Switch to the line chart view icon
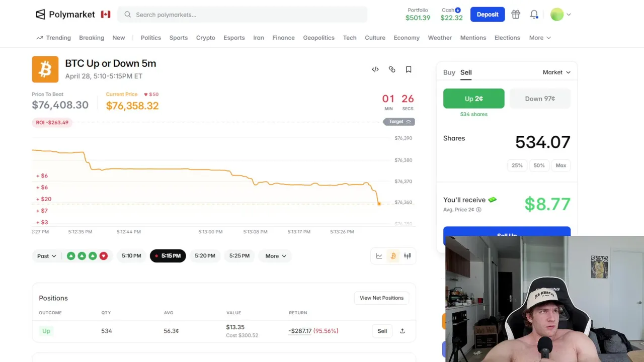 coord(379,256)
